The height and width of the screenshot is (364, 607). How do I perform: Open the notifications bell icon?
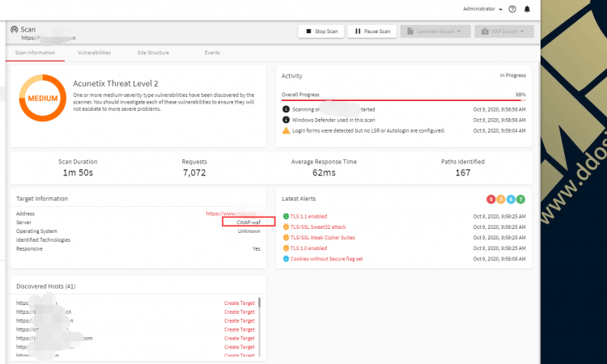(527, 9)
